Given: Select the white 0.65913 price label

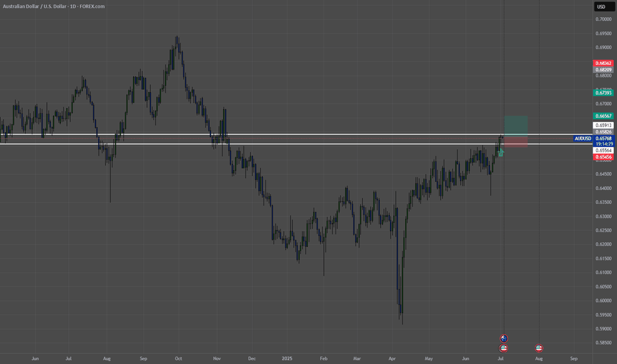Looking at the screenshot, I should [x=603, y=126].
